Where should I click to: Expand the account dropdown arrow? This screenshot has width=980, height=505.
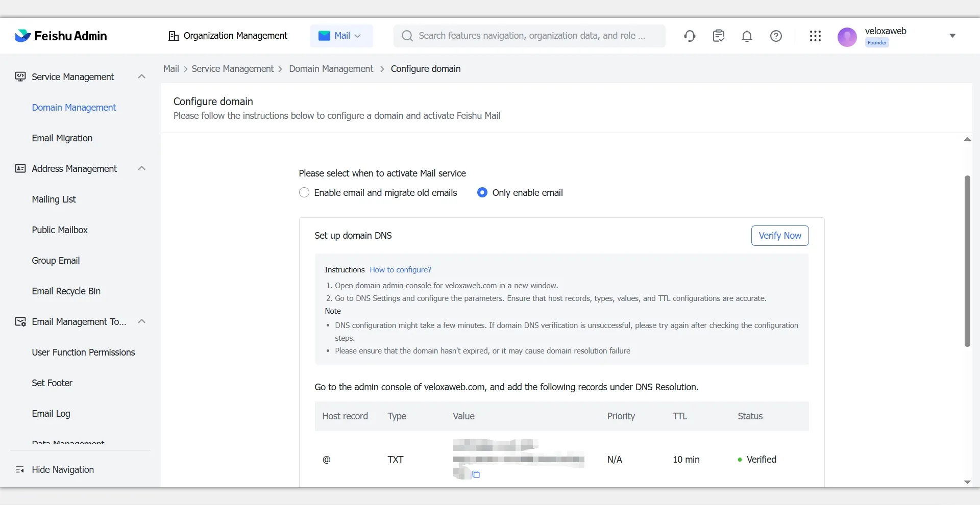pos(952,36)
